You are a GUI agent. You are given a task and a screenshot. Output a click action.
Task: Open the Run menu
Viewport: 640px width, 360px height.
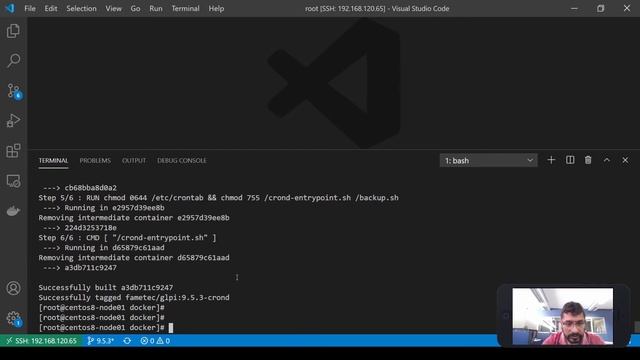tap(156, 9)
